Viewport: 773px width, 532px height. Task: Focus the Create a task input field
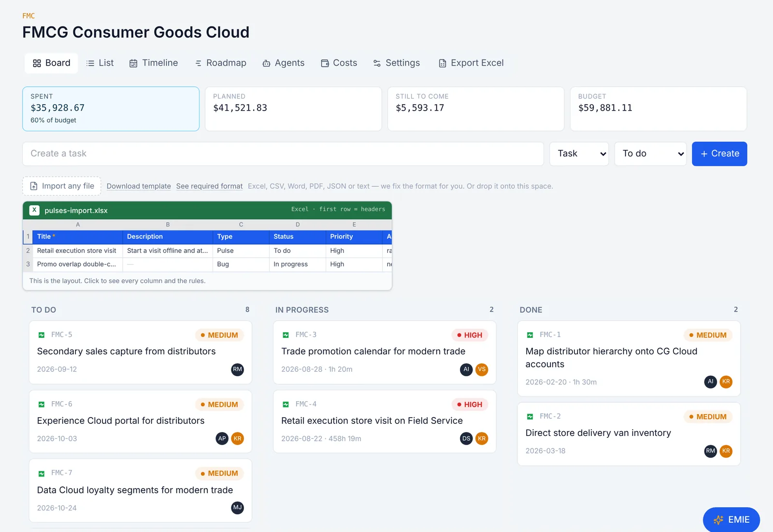[x=283, y=154]
